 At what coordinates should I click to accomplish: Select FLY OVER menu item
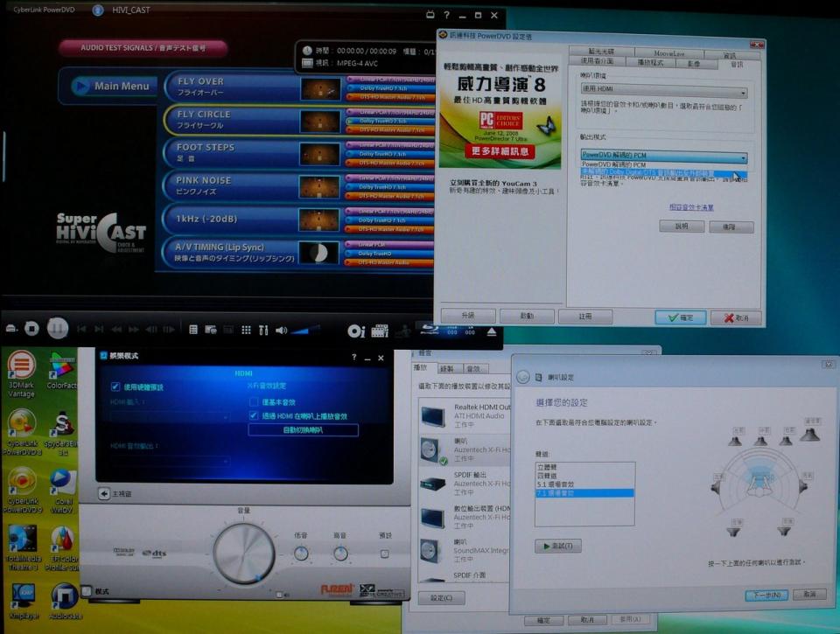tap(231, 87)
